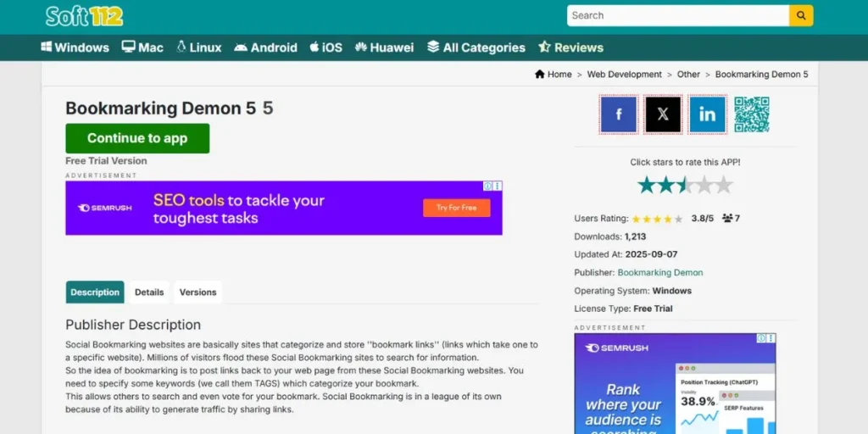This screenshot has width=868, height=434.
Task: Click the Home breadcrumb link
Action: tap(553, 75)
